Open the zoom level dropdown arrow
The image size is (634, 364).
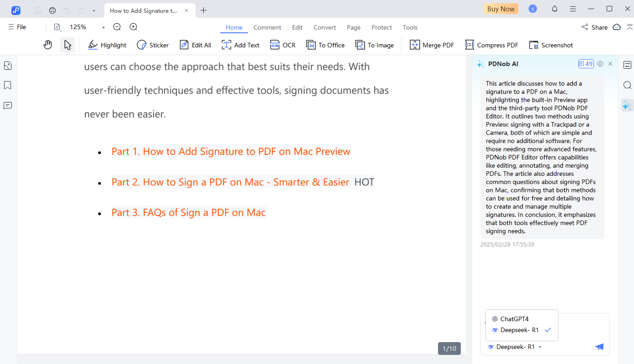tap(103, 27)
